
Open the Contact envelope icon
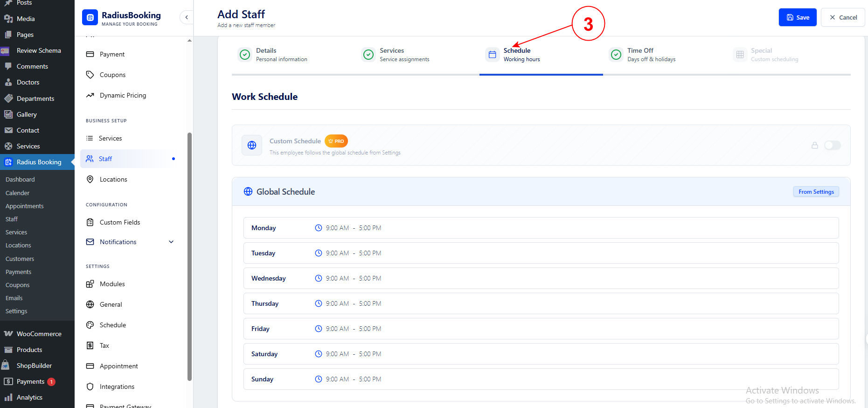pos(8,130)
